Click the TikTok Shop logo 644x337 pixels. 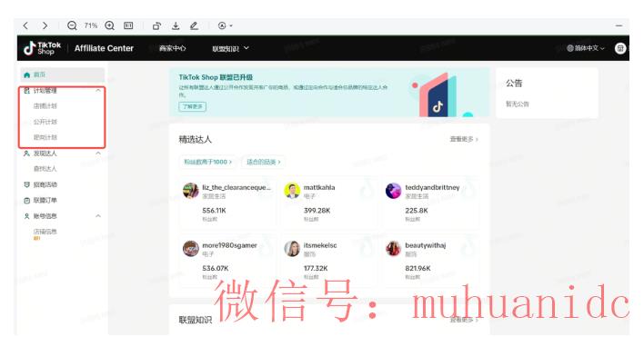pos(43,48)
